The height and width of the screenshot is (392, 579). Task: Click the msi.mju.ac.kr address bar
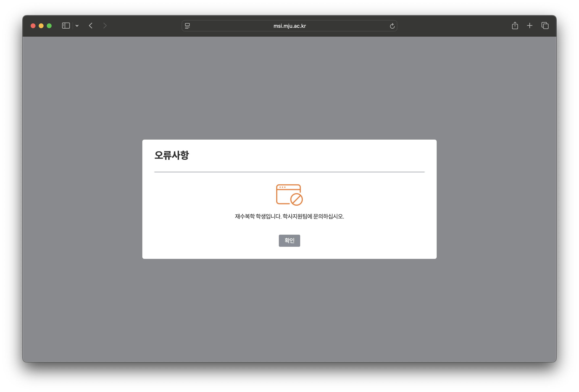click(289, 26)
